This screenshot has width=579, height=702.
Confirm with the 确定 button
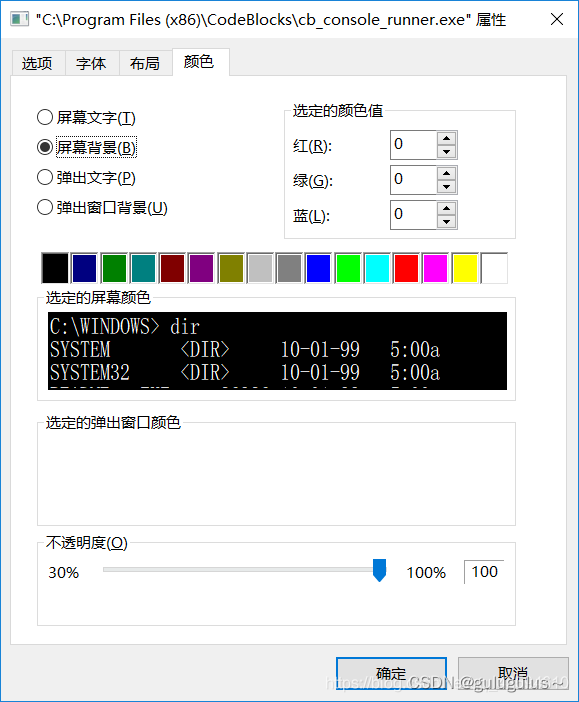[391, 673]
